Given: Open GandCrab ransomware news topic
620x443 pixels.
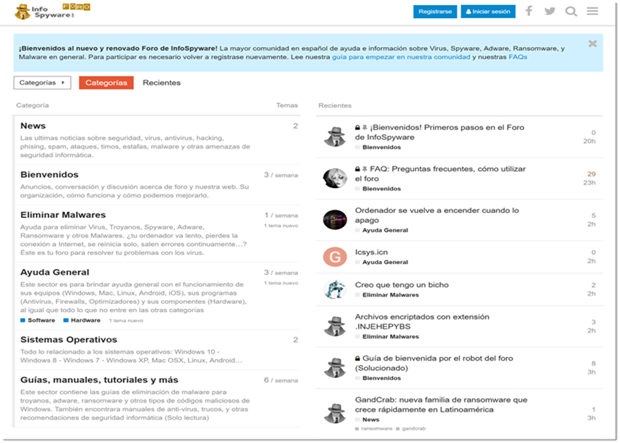Looking at the screenshot, I should tap(441, 405).
